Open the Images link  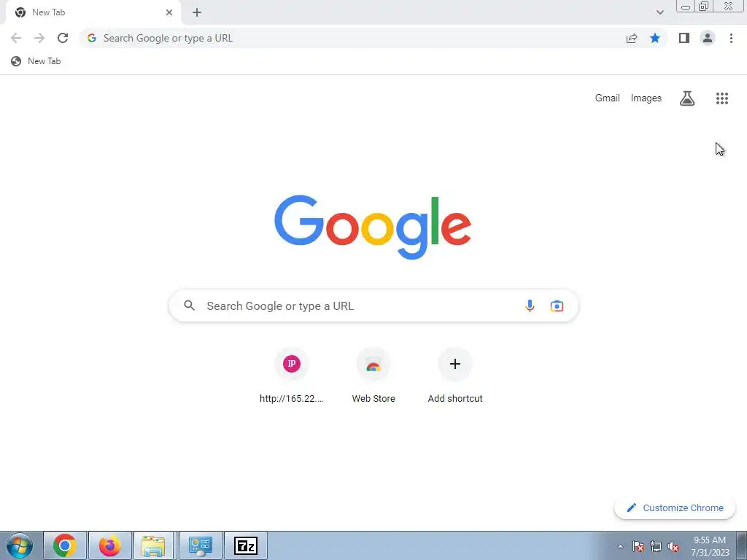(646, 98)
